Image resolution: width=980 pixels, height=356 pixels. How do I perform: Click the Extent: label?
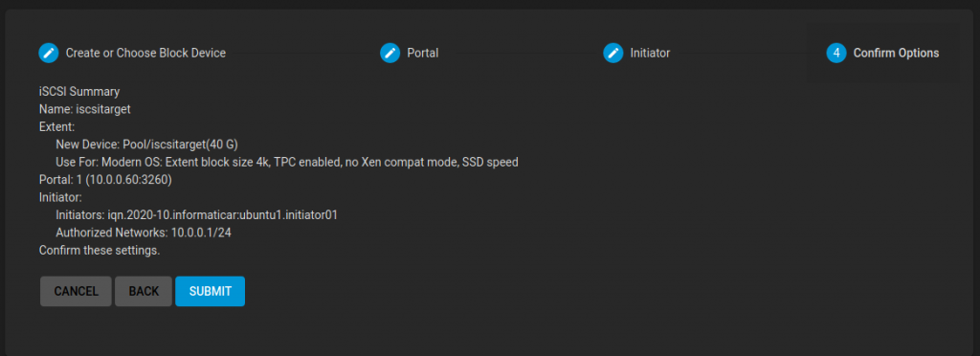click(56, 126)
